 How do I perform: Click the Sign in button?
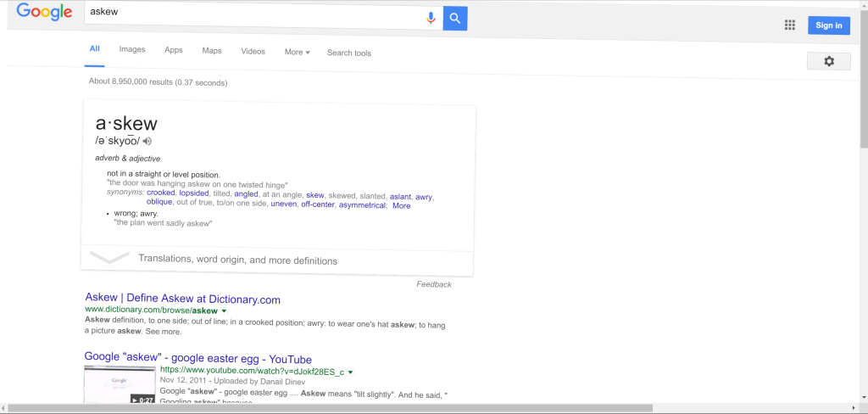[829, 25]
